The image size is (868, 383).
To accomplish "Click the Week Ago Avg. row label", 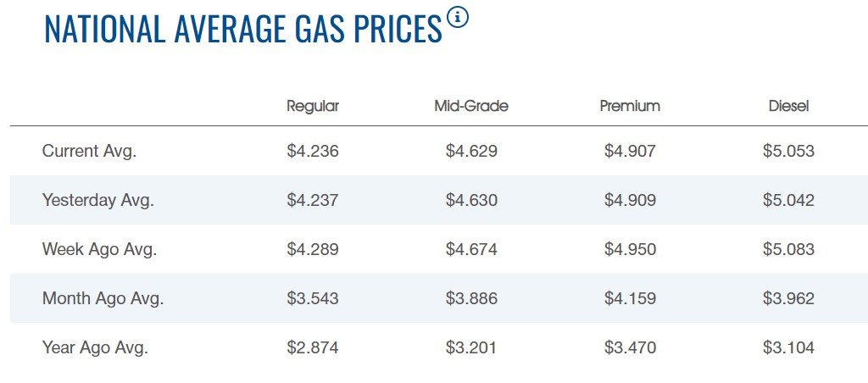I will [x=99, y=250].
